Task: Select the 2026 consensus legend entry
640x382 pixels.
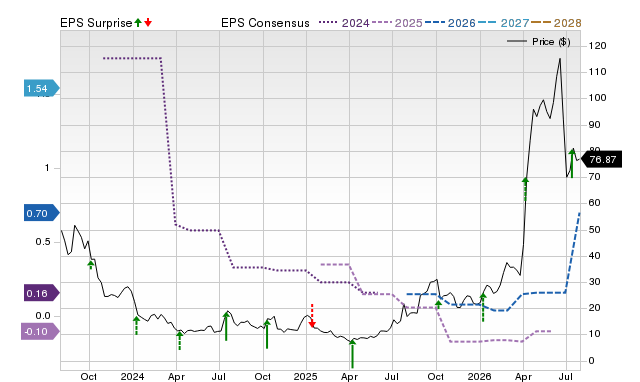Action: click(x=450, y=23)
